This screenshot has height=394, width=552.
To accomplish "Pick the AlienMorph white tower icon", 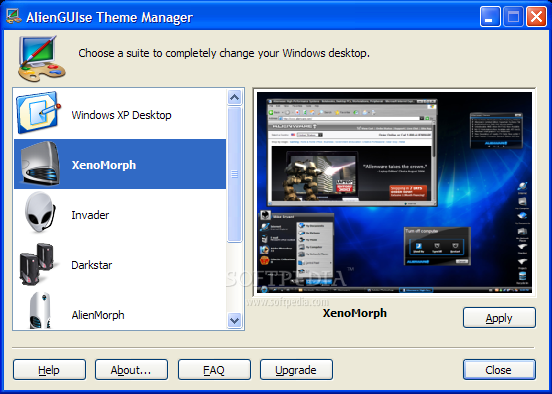I will [x=39, y=310].
